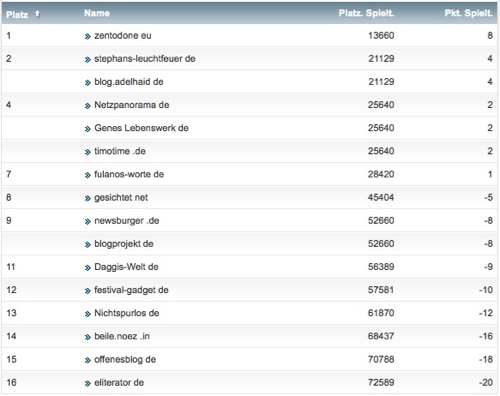Select the points value 1 for fulanos-worte
Viewport: 500px width, 396px height.
pos(490,174)
